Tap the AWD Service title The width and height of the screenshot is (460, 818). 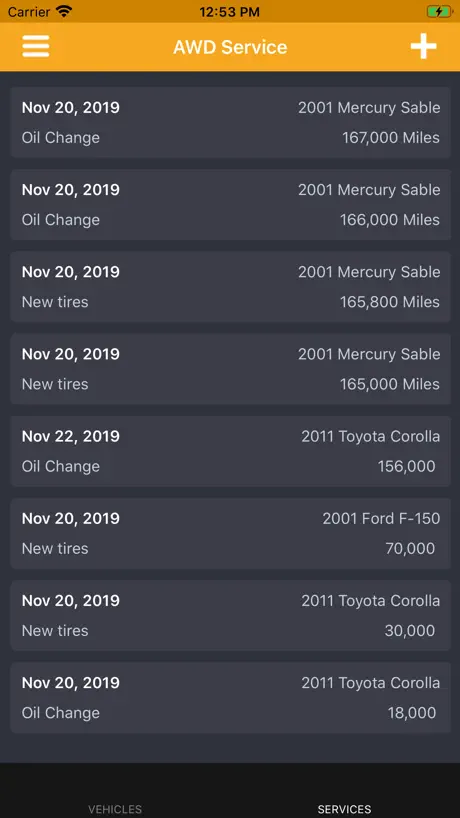coord(230,47)
